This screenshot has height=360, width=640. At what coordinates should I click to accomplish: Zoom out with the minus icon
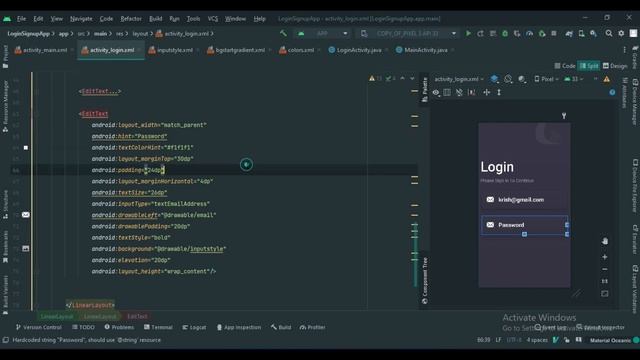605,269
